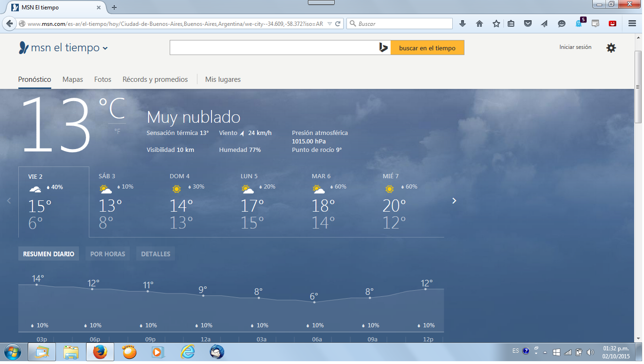Open Firefox hamburger menu

coord(632,24)
